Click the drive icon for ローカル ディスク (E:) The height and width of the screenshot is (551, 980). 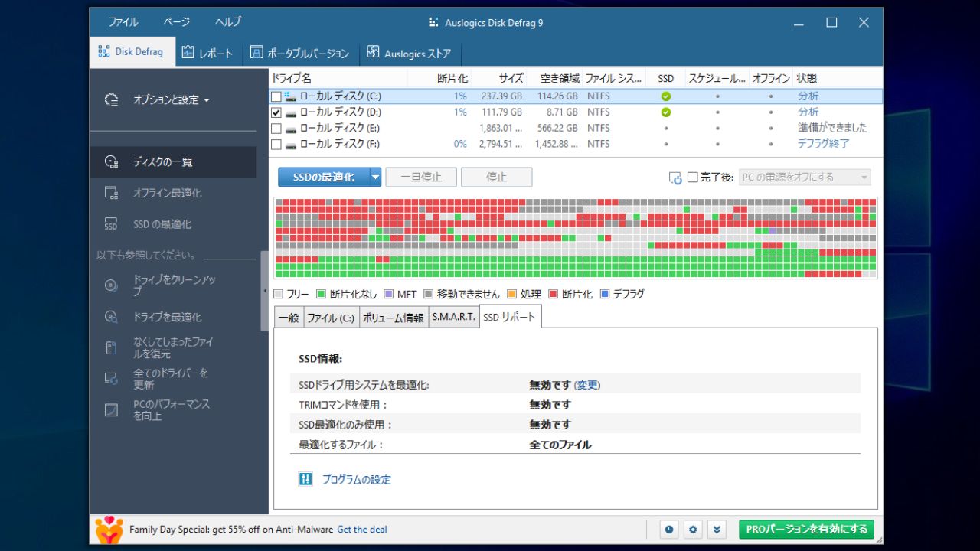pos(290,129)
